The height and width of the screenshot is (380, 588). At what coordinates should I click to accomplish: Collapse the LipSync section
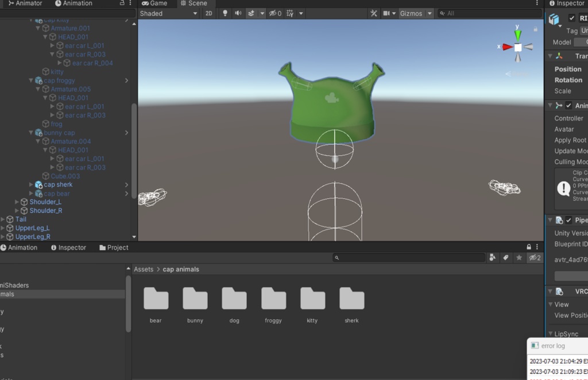click(550, 333)
